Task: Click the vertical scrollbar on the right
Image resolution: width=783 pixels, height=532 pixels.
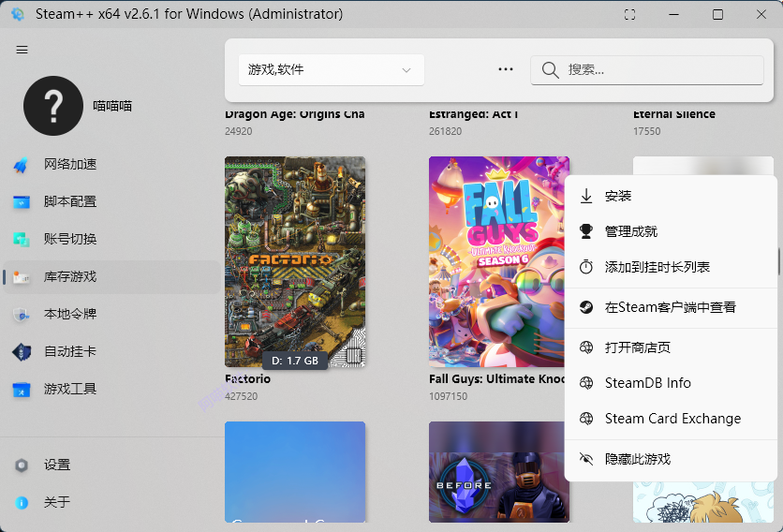Action: click(779, 261)
